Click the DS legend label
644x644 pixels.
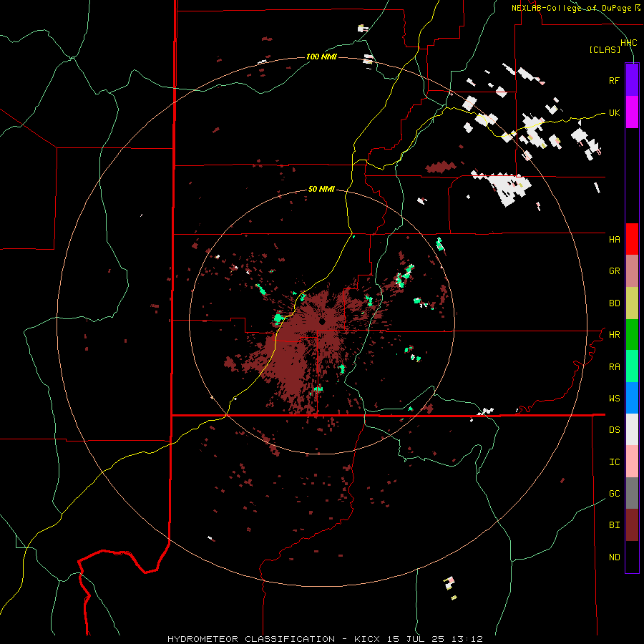[614, 430]
